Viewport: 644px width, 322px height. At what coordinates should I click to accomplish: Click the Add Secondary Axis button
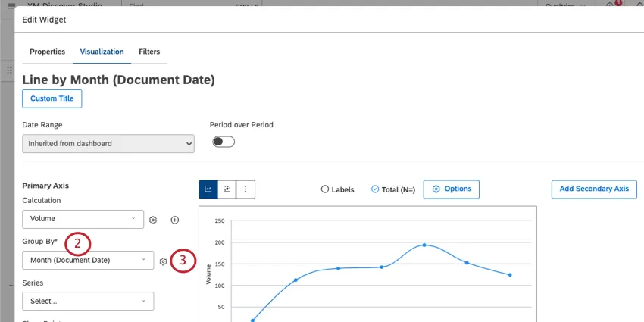[x=594, y=189]
